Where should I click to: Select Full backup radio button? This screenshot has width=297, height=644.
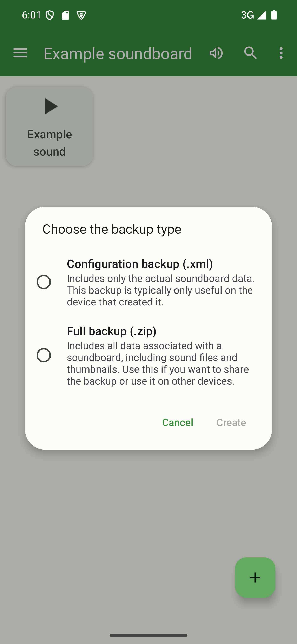coord(44,355)
